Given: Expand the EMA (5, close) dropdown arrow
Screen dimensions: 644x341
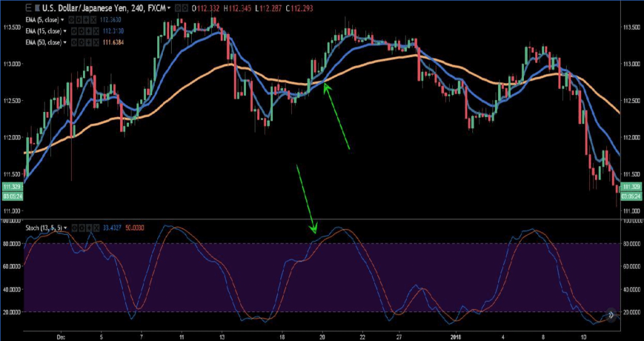Looking at the screenshot, I should (x=61, y=21).
